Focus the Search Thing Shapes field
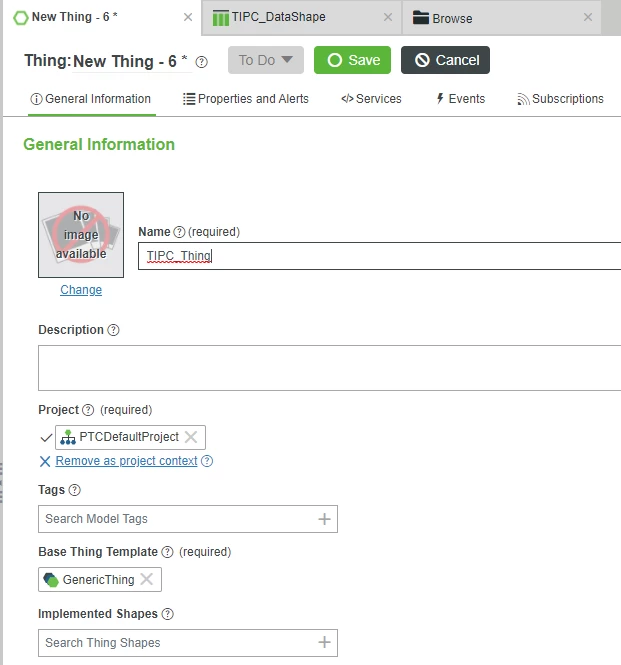621x665 pixels. tap(188, 643)
